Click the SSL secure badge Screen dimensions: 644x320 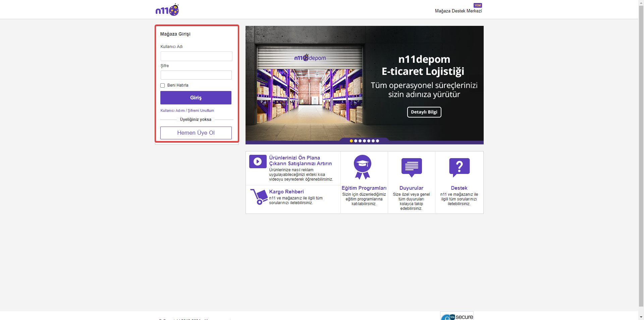[457, 316]
